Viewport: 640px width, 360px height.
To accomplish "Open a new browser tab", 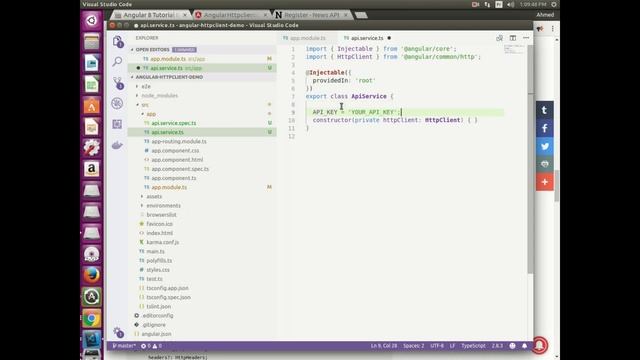I will (x=361, y=16).
